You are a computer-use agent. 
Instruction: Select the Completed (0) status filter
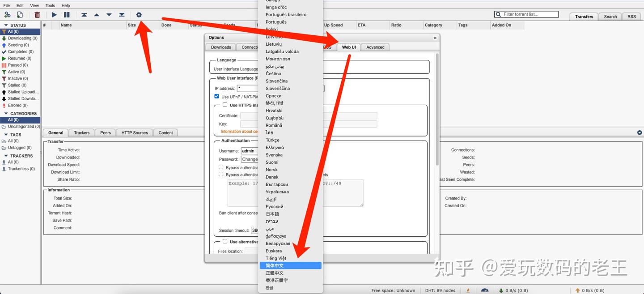[20, 51]
